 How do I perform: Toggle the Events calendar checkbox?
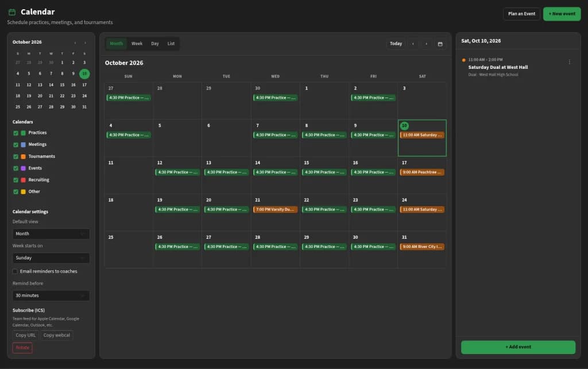pyautogui.click(x=16, y=168)
